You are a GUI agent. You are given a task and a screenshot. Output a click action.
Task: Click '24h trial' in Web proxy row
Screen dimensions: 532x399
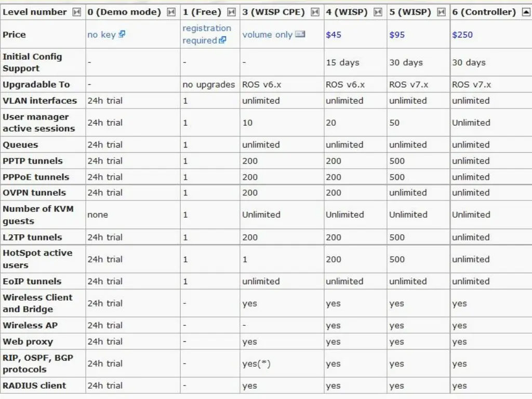[x=105, y=342]
